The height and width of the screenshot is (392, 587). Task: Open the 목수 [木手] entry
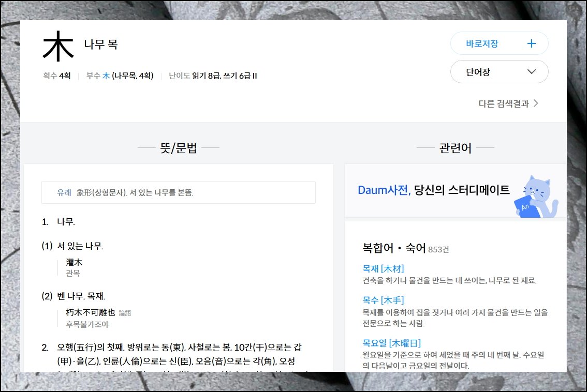[x=384, y=300]
